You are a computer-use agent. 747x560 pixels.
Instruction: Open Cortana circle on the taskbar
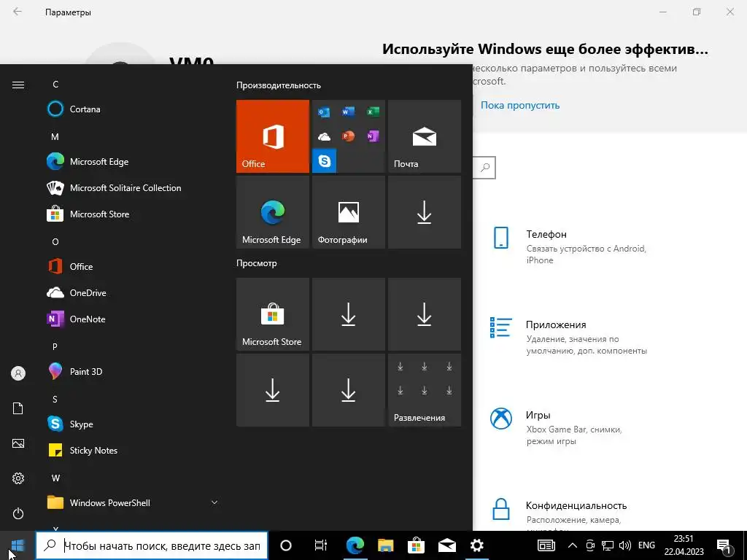(x=286, y=545)
